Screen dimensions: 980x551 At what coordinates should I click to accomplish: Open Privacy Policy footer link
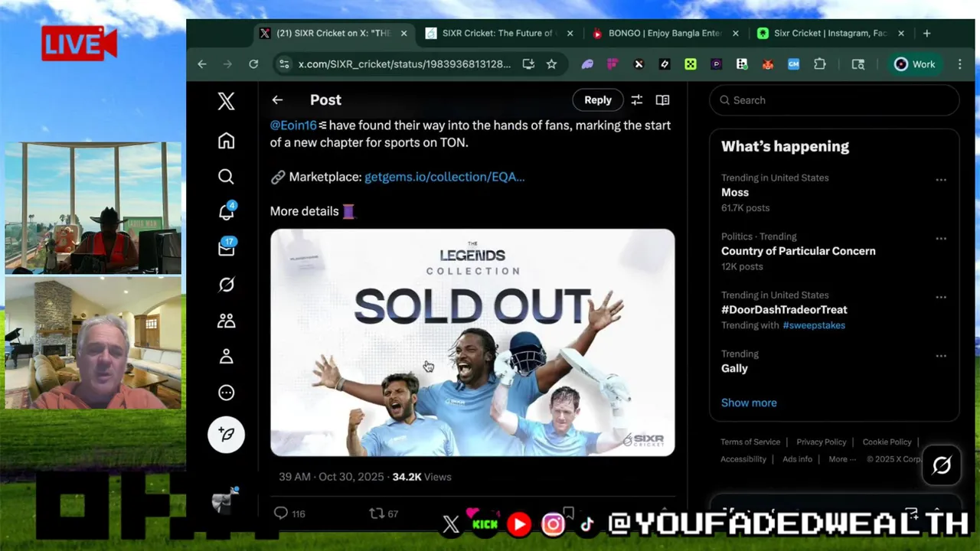tap(821, 442)
